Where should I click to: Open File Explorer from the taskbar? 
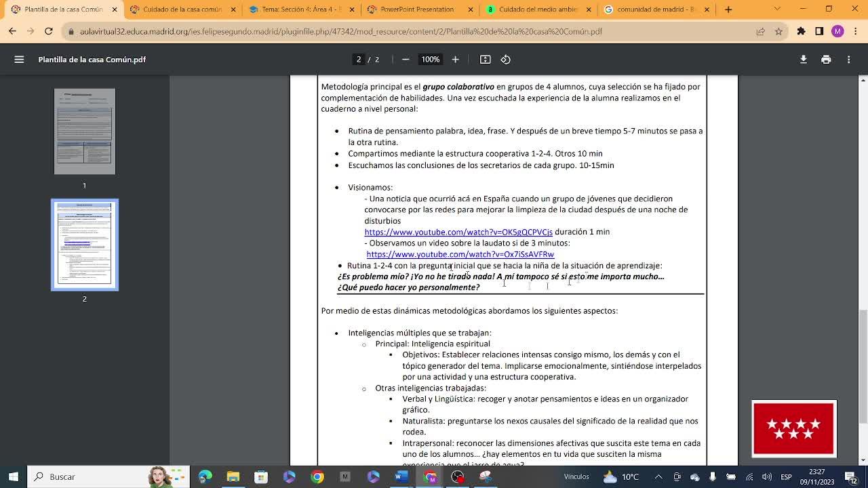point(233,476)
